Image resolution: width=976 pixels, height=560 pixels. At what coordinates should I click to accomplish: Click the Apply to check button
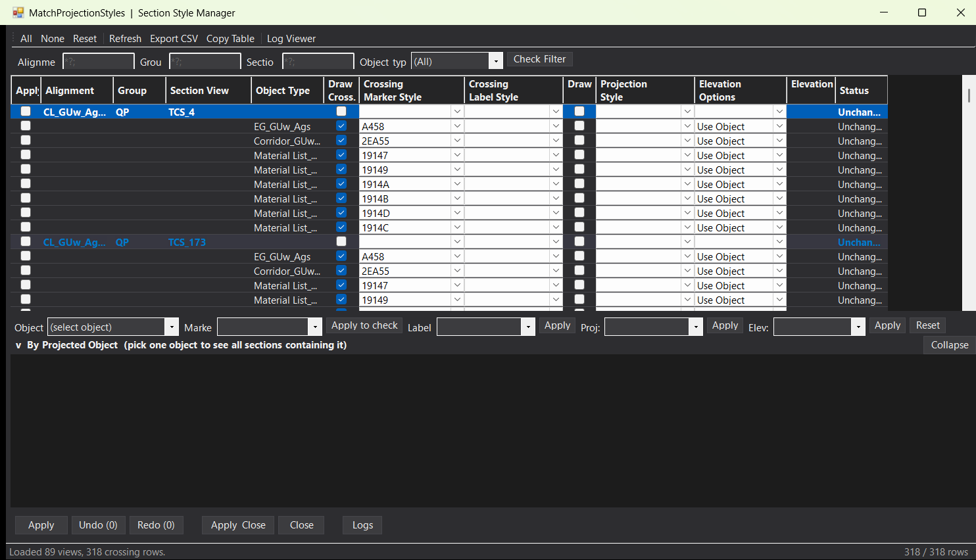(364, 325)
